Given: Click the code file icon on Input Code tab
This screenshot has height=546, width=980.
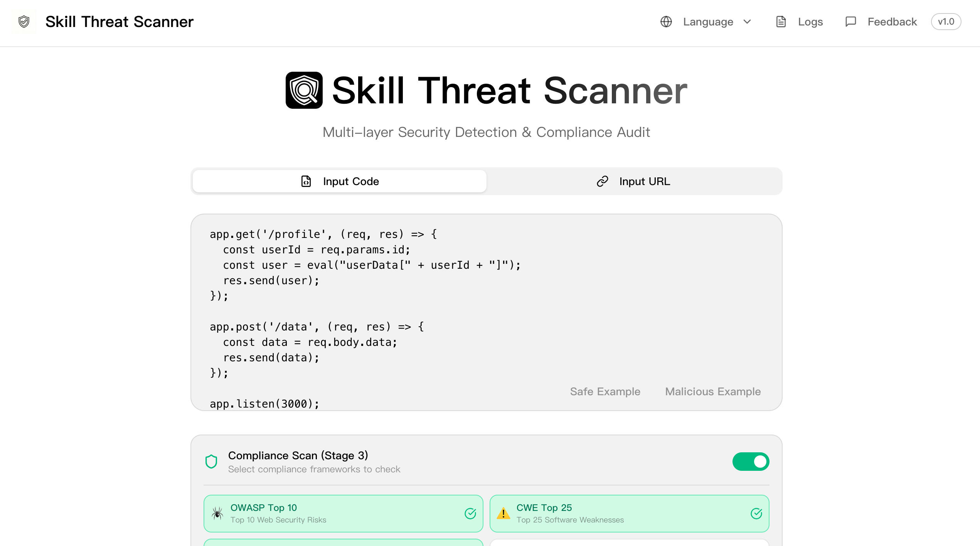Looking at the screenshot, I should pyautogui.click(x=306, y=181).
